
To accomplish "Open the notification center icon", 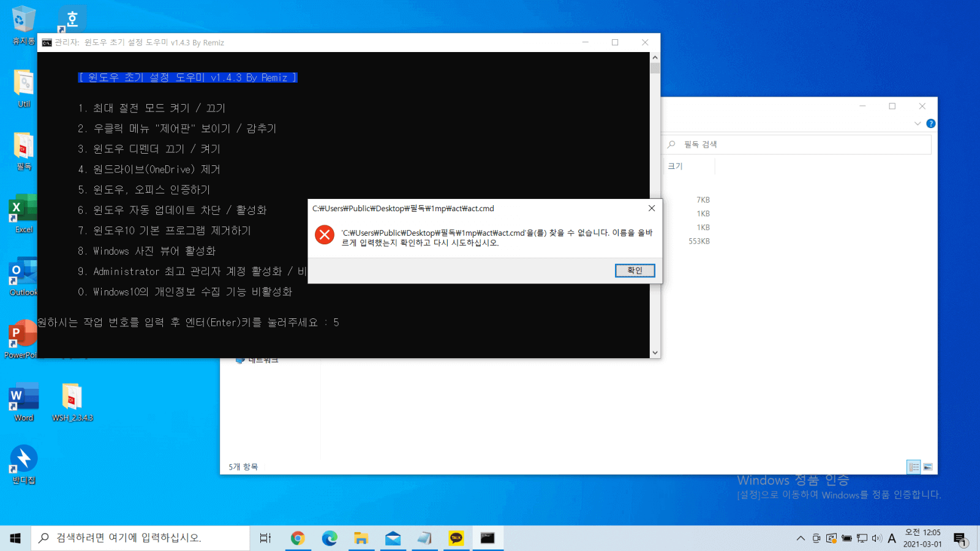I will pyautogui.click(x=960, y=539).
